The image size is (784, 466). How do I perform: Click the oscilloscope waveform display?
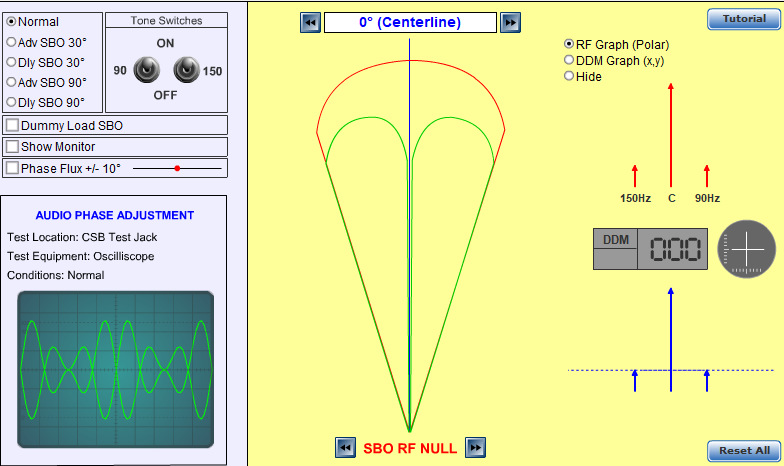(116, 369)
